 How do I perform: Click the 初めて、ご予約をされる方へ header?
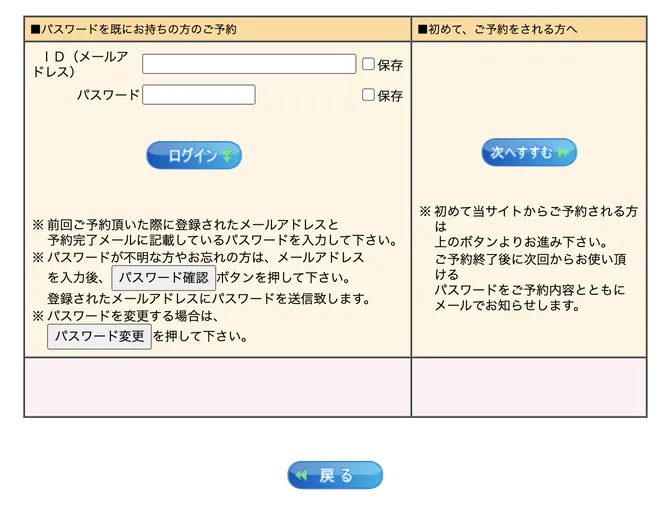pyautogui.click(x=498, y=29)
